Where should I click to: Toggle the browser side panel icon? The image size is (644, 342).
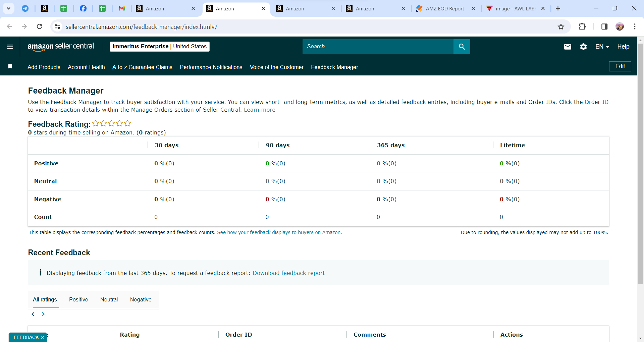pos(604,26)
